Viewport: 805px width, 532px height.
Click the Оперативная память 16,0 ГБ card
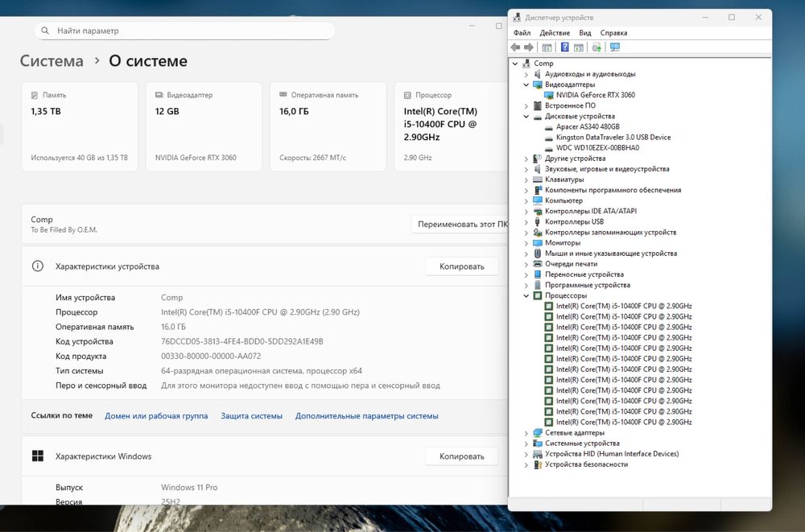(328, 126)
